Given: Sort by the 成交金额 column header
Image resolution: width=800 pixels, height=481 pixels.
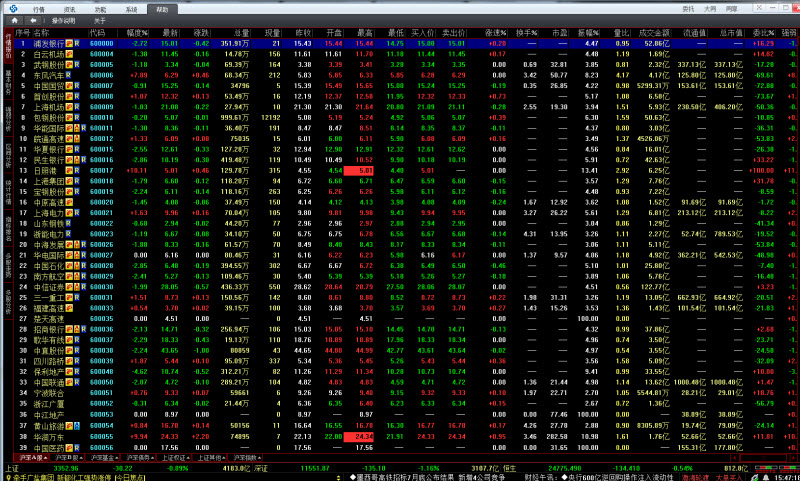Looking at the screenshot, I should click(654, 33).
